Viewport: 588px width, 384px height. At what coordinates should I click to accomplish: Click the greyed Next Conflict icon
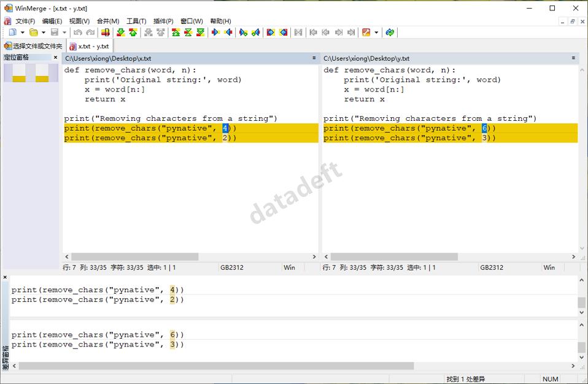(149, 33)
